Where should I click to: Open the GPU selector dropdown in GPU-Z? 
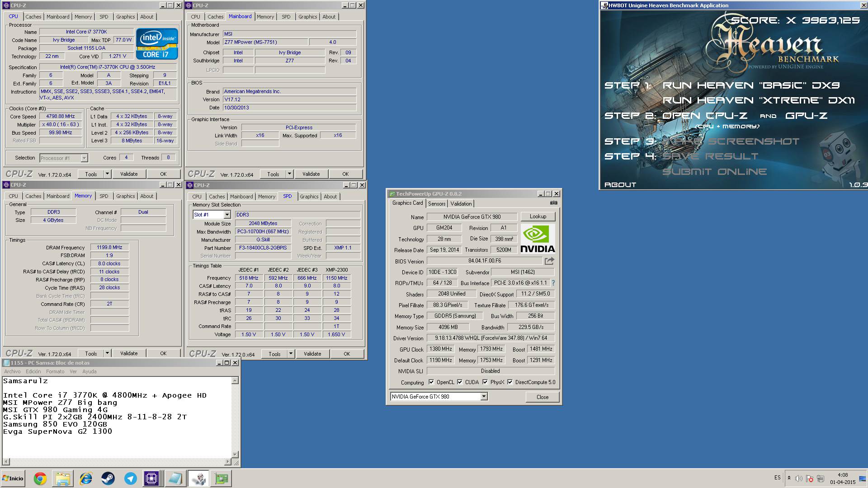coord(484,397)
